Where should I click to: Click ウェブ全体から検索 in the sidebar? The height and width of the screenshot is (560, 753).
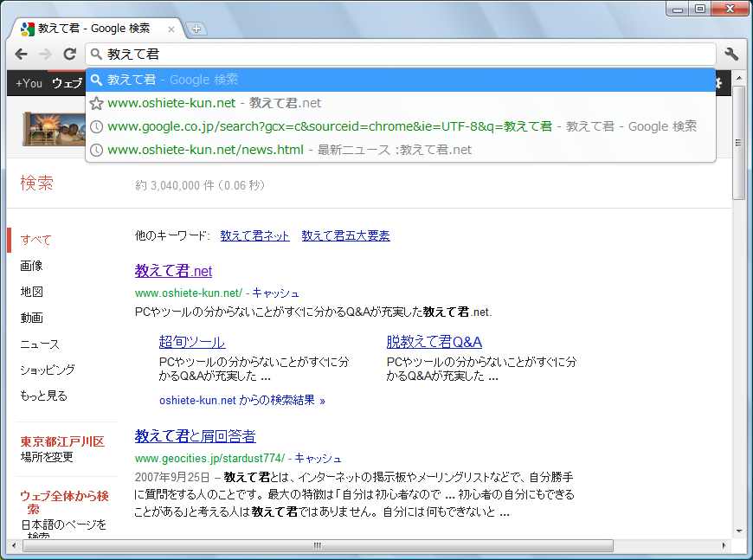coord(64,502)
